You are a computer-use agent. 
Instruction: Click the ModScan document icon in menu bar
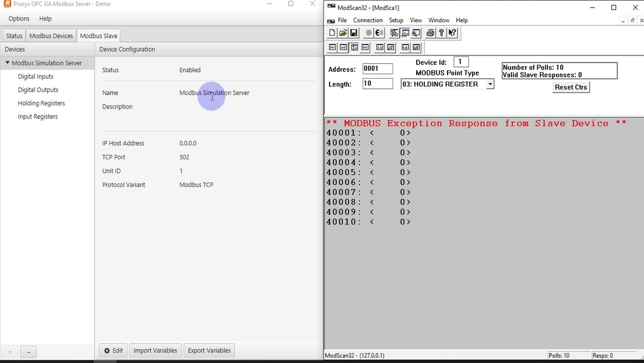pyautogui.click(x=331, y=21)
